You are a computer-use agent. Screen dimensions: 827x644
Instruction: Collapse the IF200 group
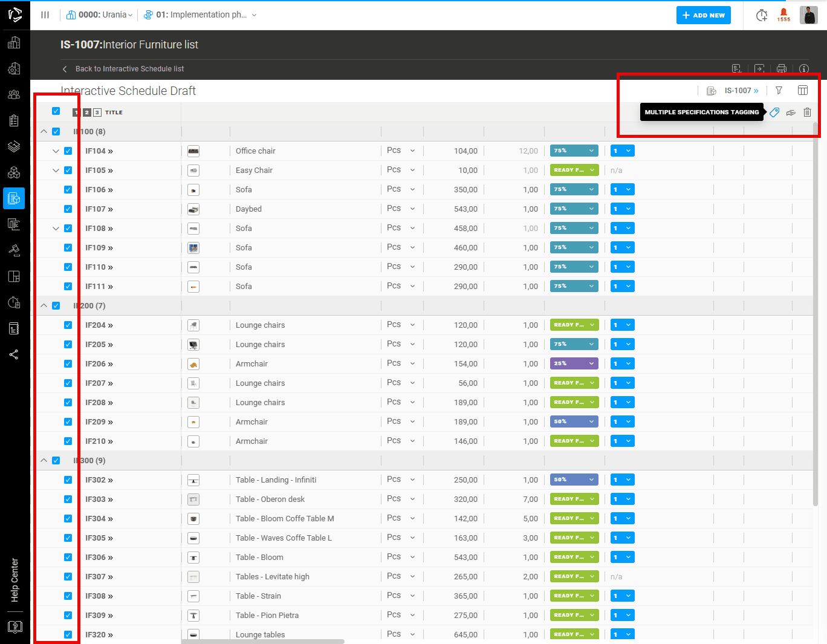[x=44, y=306]
